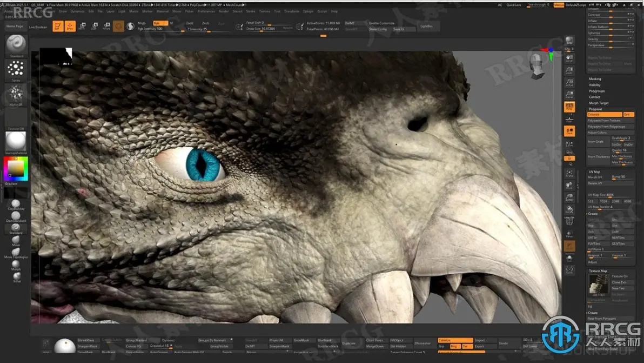Open the Standard brush thumbnail
644x363 pixels.
coord(16,45)
